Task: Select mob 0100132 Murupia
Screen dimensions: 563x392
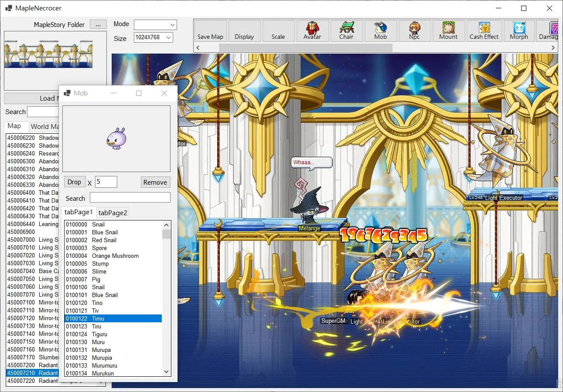Action: click(113, 358)
